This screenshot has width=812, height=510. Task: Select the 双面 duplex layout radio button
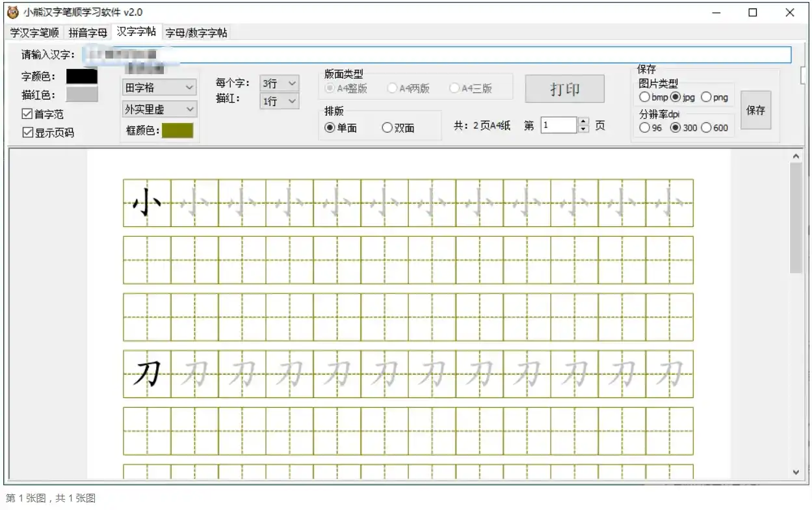(387, 127)
